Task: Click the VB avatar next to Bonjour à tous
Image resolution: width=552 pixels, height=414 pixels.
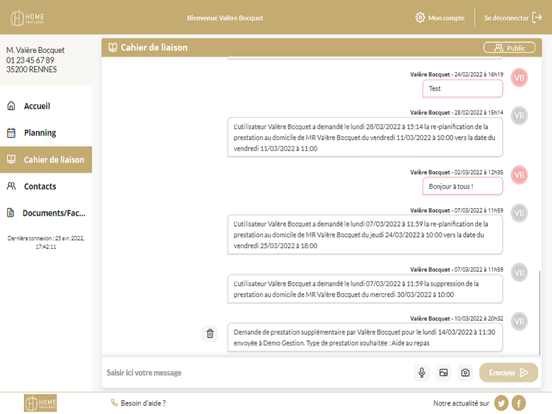Action: (x=519, y=175)
